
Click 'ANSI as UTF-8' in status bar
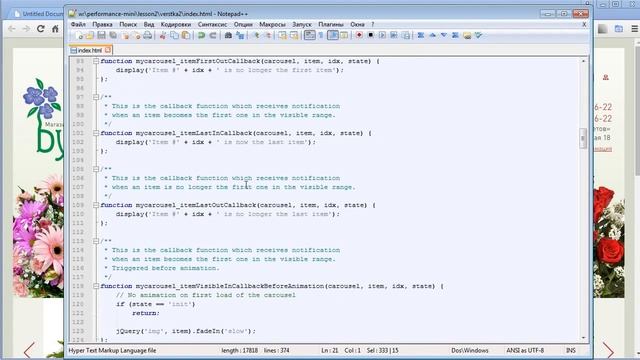pyautogui.click(x=525, y=350)
